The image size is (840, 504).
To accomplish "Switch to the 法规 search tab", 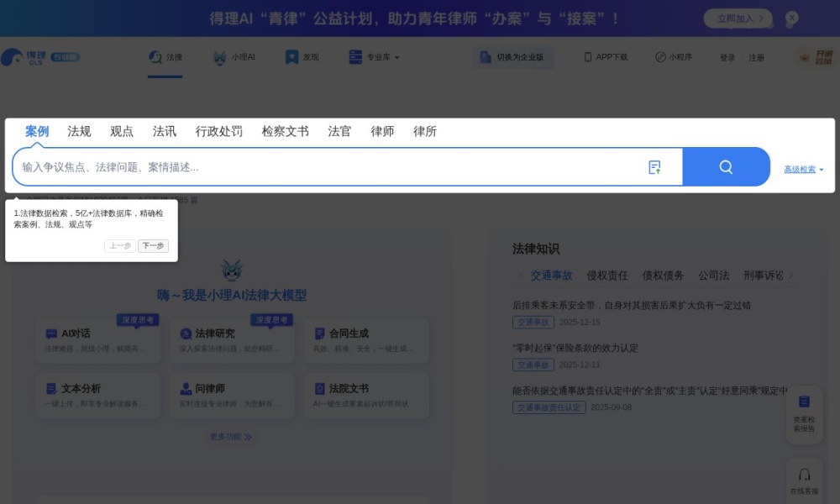I will (78, 131).
